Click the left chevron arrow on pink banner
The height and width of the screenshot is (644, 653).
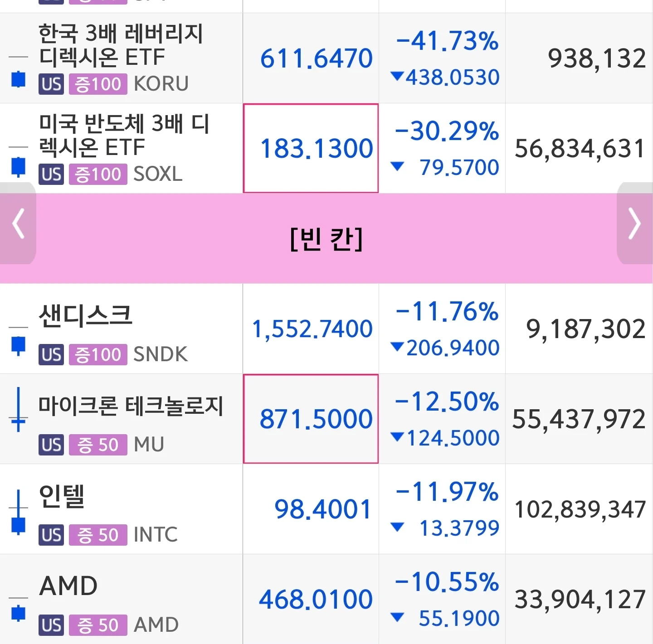tap(18, 223)
